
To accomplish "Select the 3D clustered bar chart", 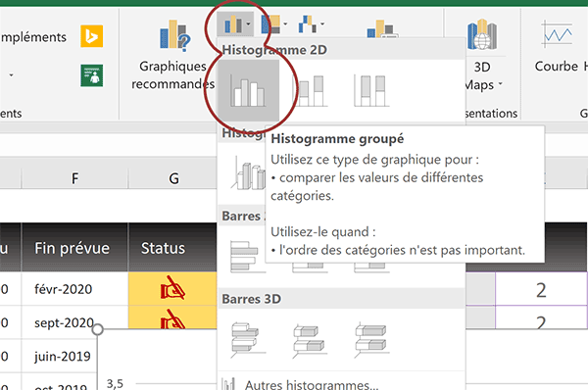I will [x=248, y=339].
